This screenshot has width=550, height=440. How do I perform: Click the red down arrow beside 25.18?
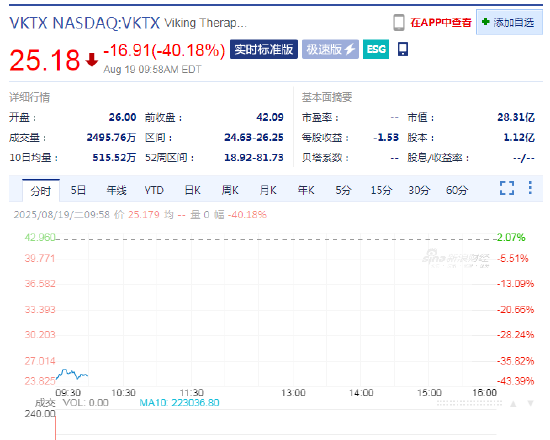pyautogui.click(x=92, y=60)
